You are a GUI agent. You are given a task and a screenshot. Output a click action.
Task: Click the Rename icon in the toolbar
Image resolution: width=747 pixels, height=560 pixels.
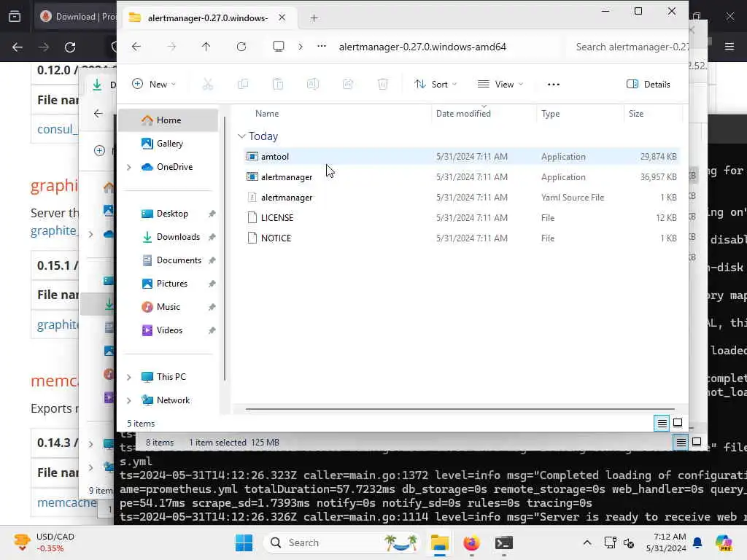point(313,85)
